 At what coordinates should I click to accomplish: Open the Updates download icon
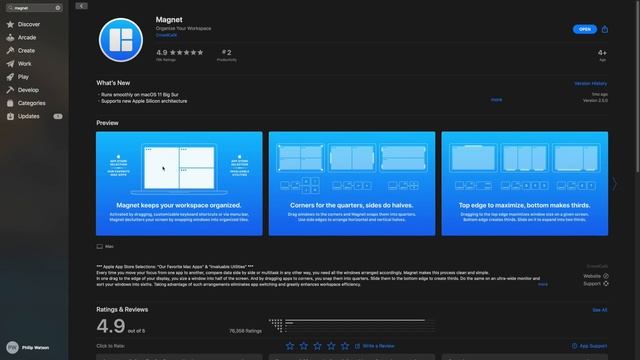click(x=10, y=116)
